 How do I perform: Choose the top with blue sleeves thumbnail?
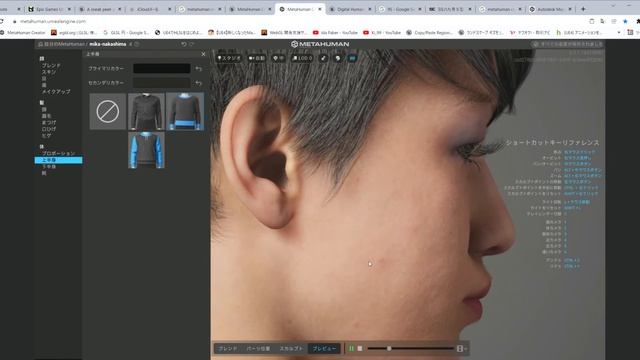coord(146,150)
